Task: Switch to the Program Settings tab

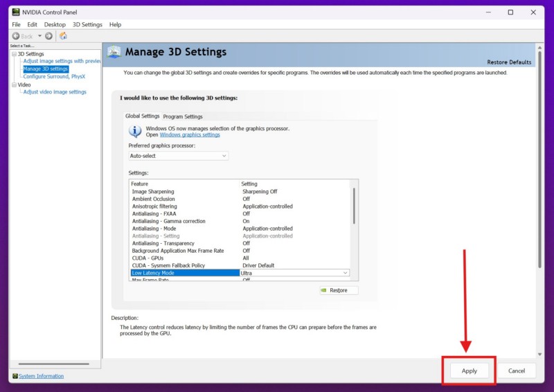Action: tap(183, 116)
